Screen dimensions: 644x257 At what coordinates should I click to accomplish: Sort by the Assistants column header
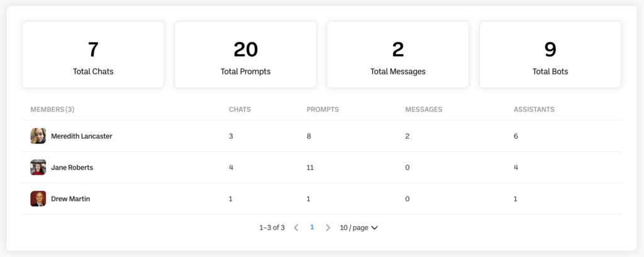[x=534, y=110]
